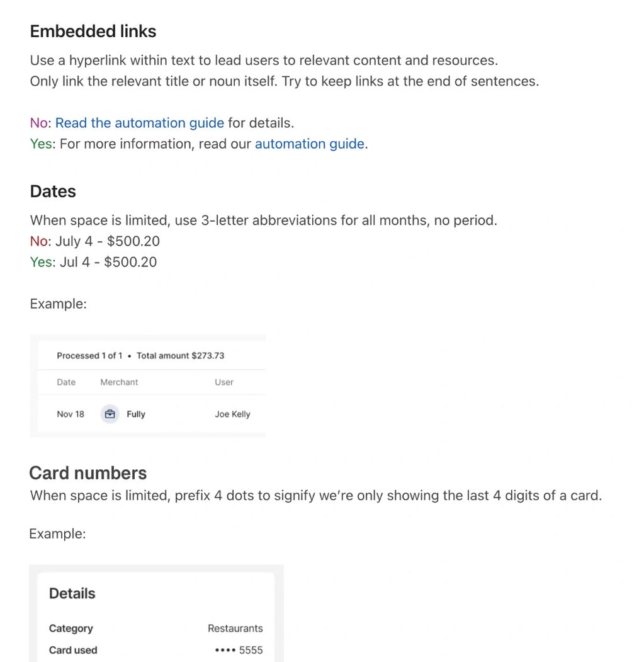Click the masked card number ending 5555

(x=239, y=650)
